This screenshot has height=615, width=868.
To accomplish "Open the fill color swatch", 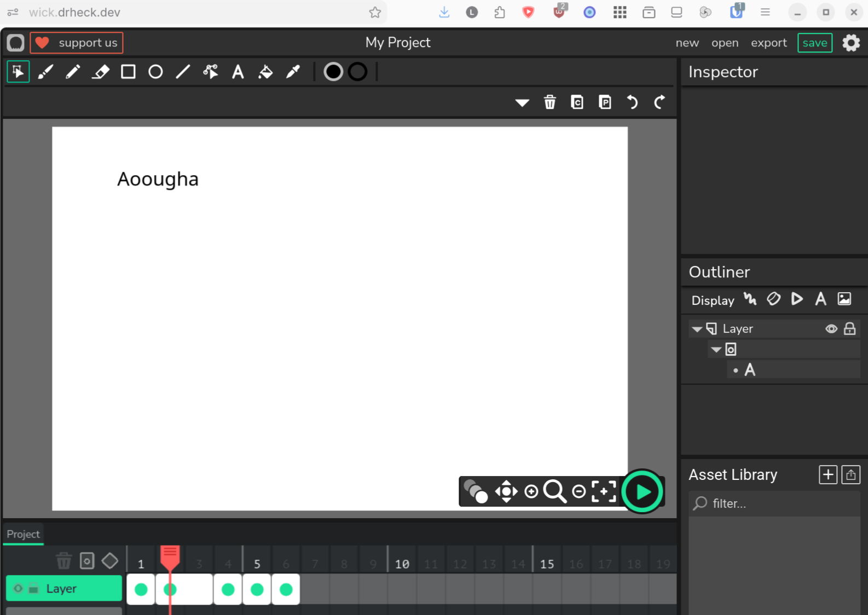I will [x=333, y=72].
